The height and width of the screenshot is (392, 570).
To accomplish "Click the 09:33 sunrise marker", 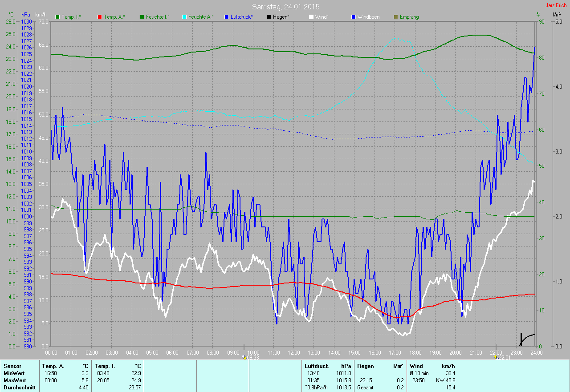I will [x=250, y=357].
